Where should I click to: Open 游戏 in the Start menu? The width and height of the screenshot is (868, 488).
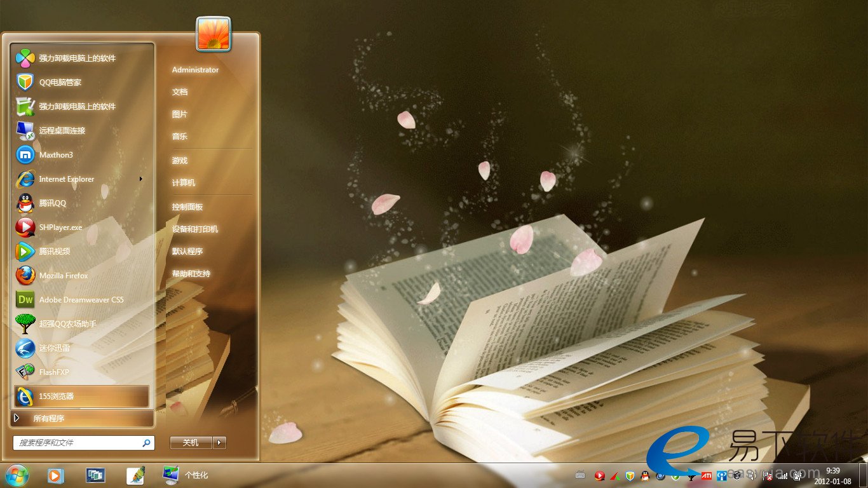pos(180,161)
